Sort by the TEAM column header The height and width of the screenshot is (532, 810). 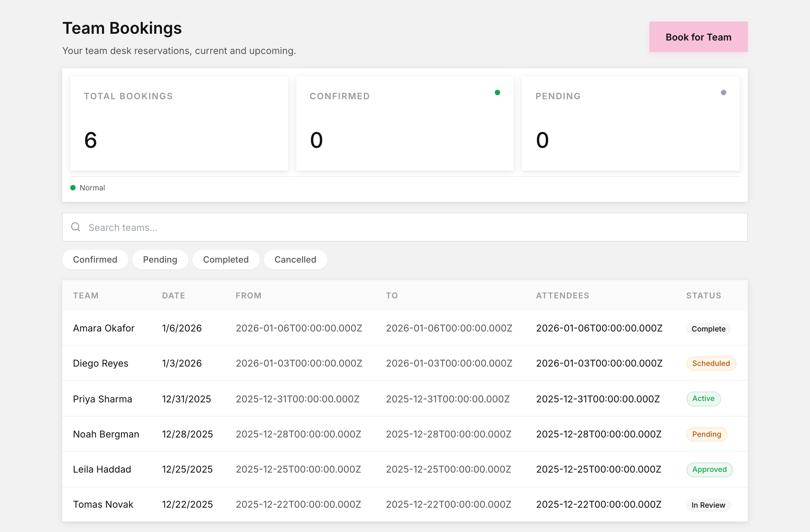click(x=86, y=295)
